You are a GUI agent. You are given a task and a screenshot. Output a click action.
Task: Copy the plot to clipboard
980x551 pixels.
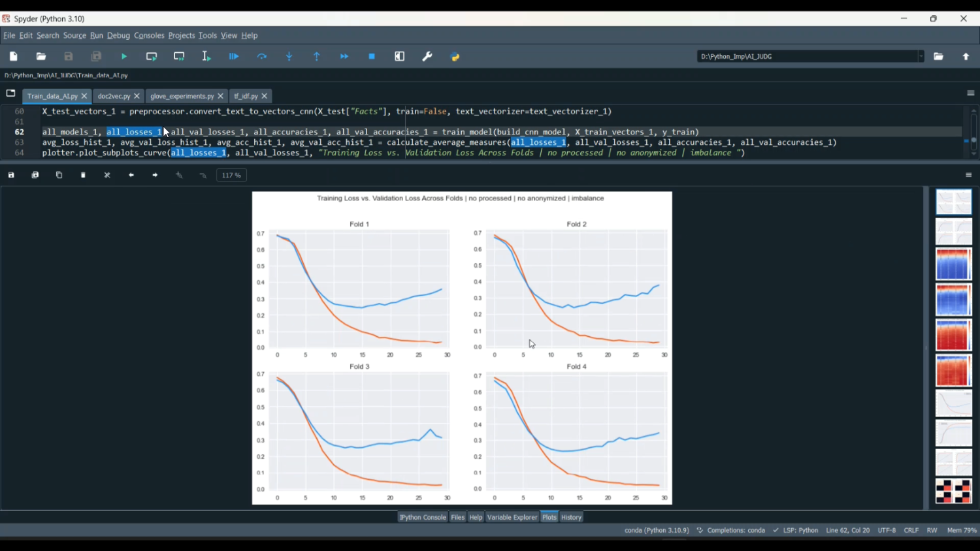click(59, 175)
